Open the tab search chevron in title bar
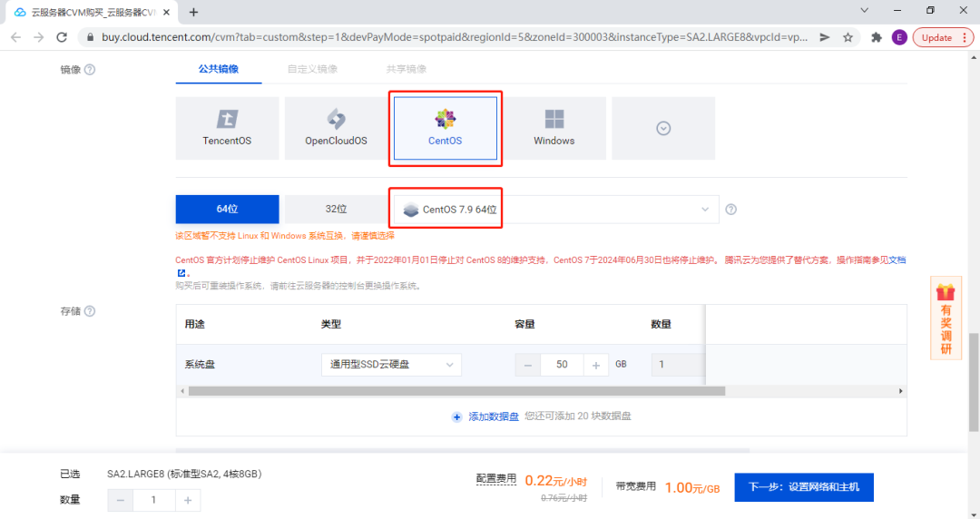 pyautogui.click(x=865, y=10)
